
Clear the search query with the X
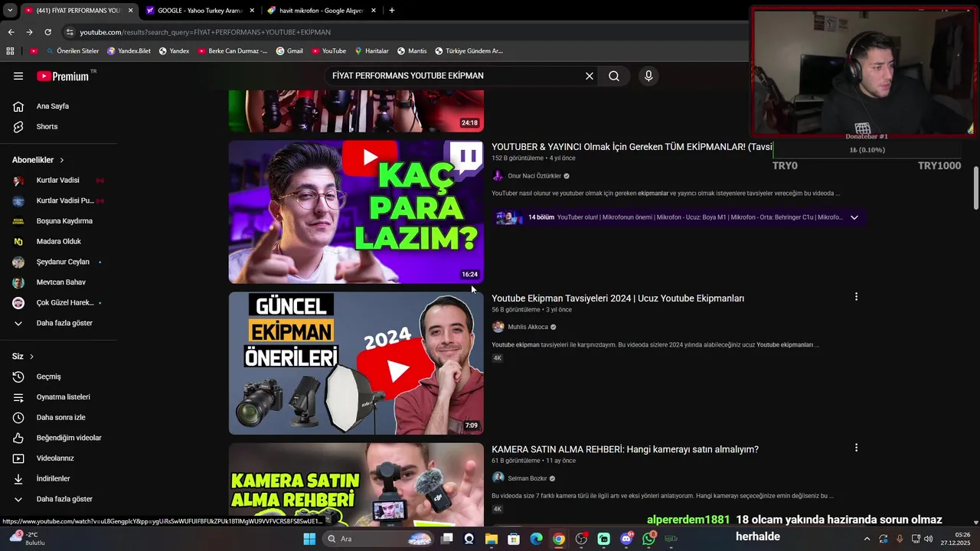coord(590,76)
